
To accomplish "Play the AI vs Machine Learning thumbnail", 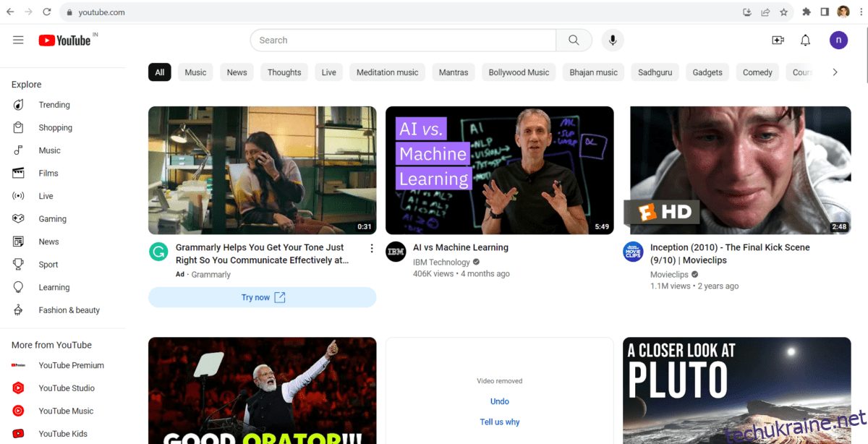I will click(500, 171).
